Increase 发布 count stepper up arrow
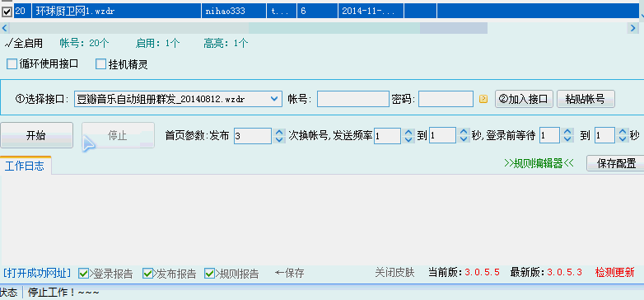Image resolution: width=644 pixels, height=300 pixels. coord(280,133)
